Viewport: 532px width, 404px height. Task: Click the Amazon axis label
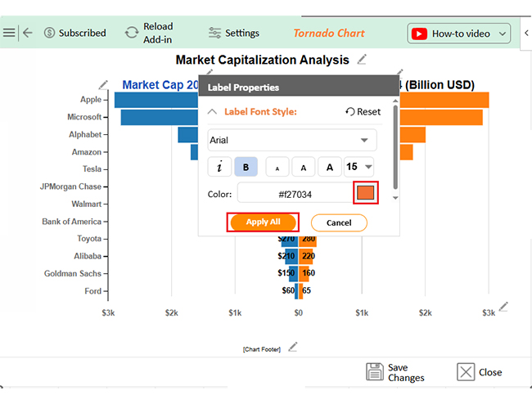pos(87,152)
